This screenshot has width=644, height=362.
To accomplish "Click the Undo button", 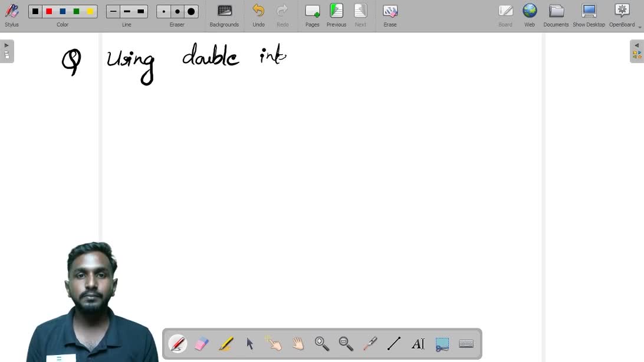I will [258, 15].
